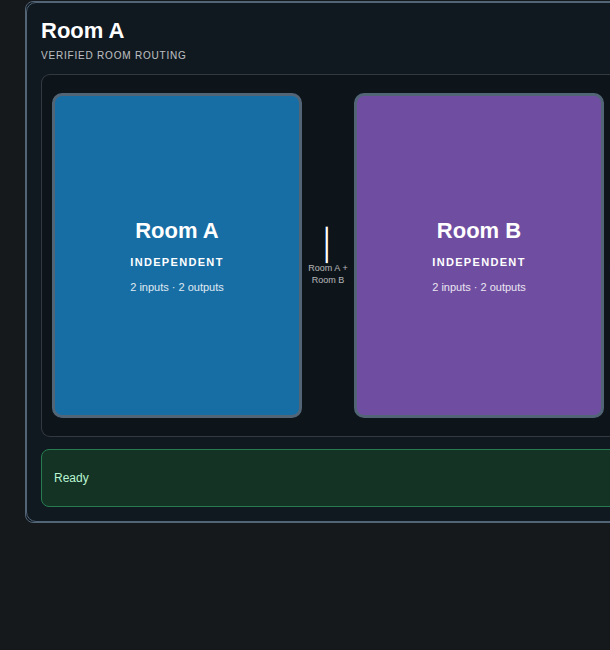
Task: Click the INDEPENDENT label in Room B
Action: (479, 262)
